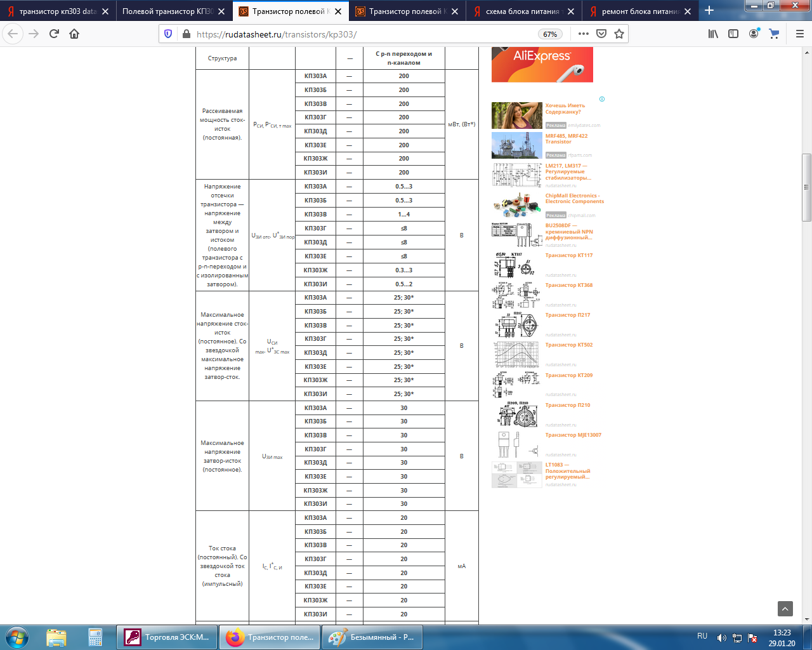Open the 'Транзистор КТ117' link

[568, 255]
